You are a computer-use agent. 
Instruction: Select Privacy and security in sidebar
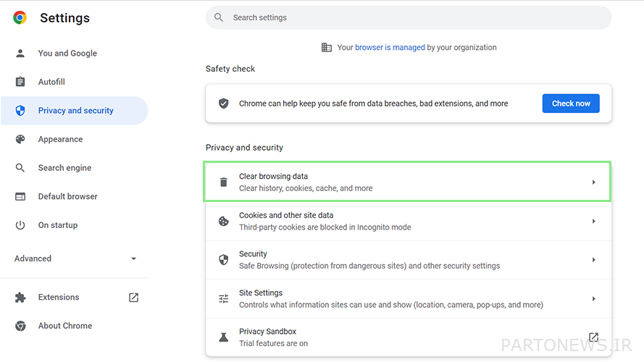(x=75, y=110)
